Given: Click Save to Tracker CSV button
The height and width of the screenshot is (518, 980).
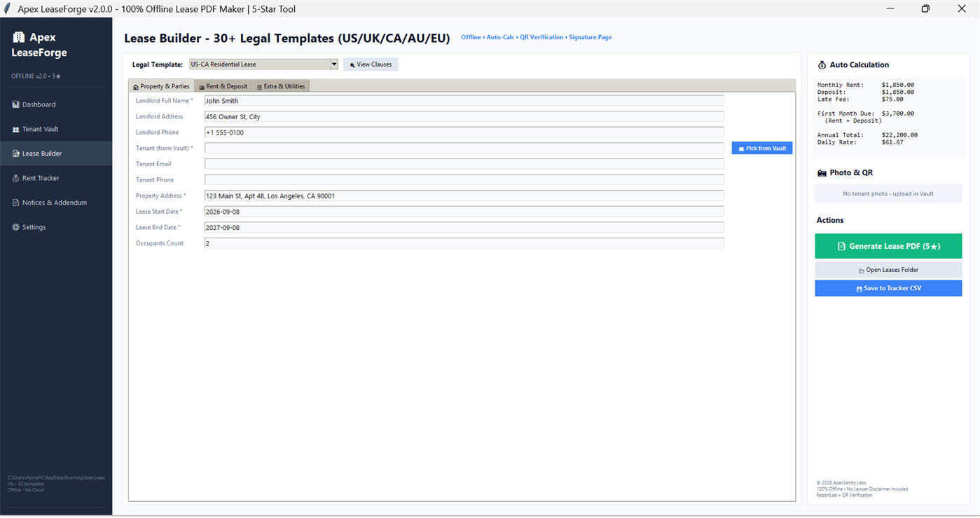Looking at the screenshot, I should click(888, 288).
